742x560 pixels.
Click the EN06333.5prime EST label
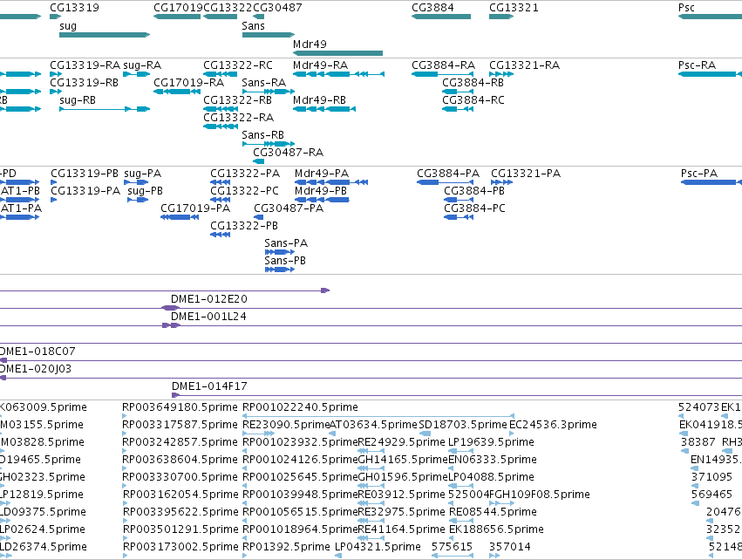coord(493,460)
